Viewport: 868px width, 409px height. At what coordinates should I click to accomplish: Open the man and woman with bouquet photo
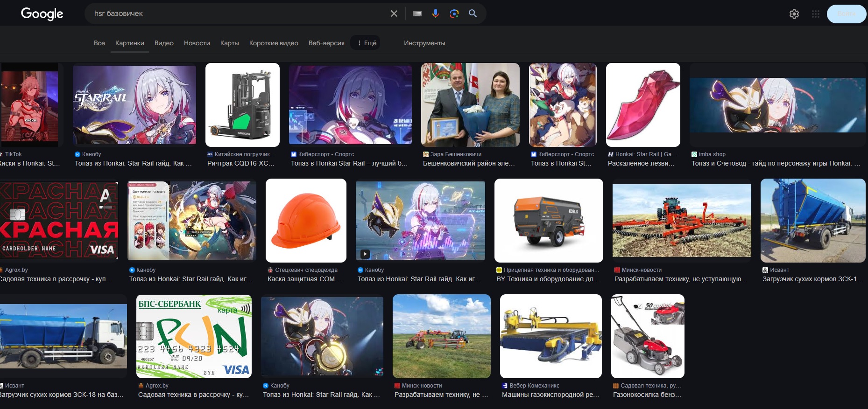point(470,105)
